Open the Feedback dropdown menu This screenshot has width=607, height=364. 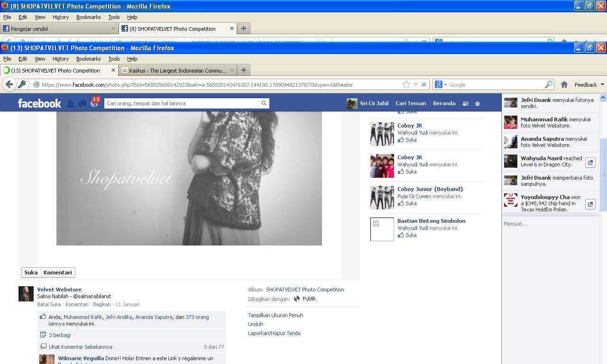point(589,84)
